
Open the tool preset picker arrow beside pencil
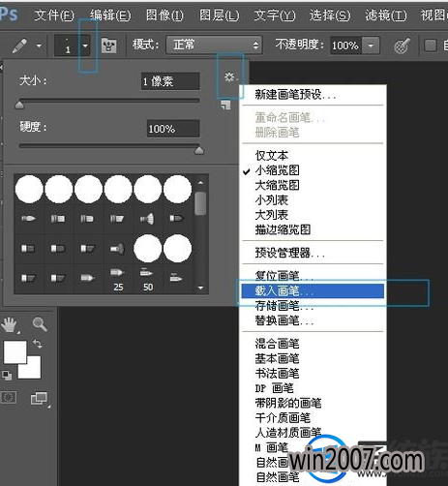39,46
